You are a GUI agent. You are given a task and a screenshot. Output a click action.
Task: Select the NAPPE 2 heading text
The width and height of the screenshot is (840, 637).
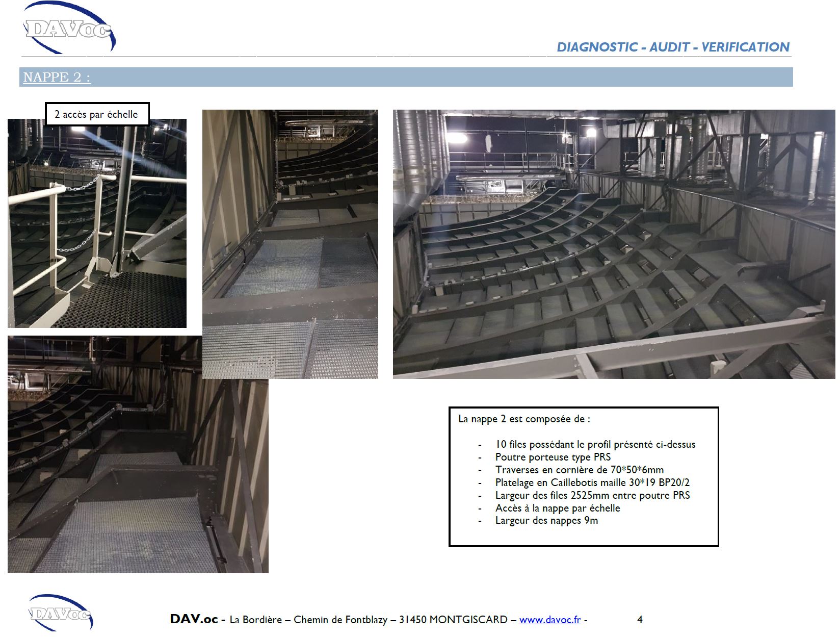click(57, 77)
